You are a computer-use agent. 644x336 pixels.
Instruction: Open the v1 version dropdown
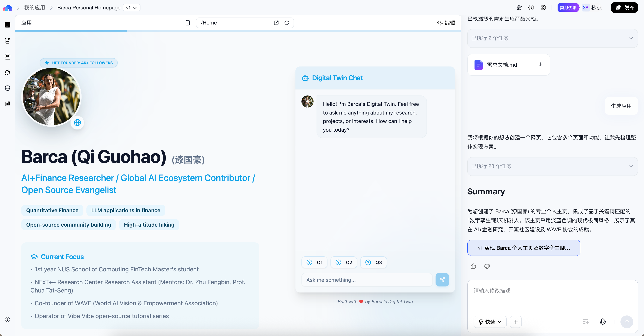click(131, 8)
